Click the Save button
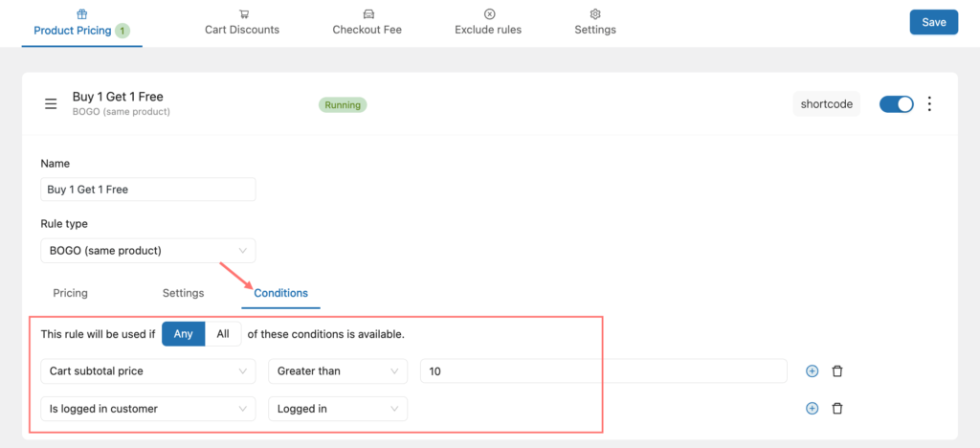 coord(934,22)
